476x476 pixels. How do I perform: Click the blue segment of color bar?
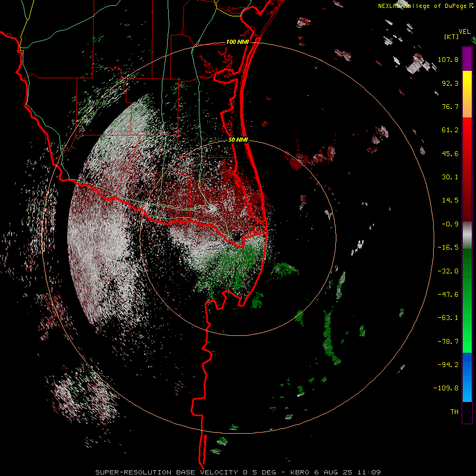467,377
